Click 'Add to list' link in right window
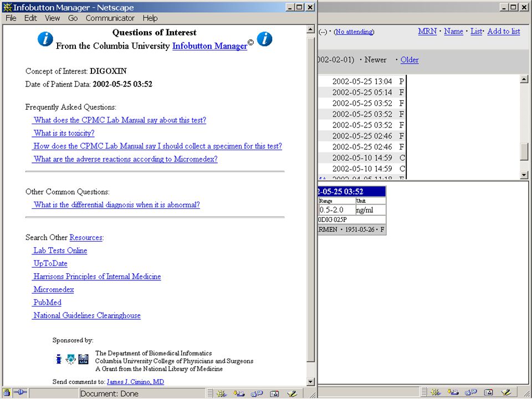The height and width of the screenshot is (399, 532). coord(504,31)
